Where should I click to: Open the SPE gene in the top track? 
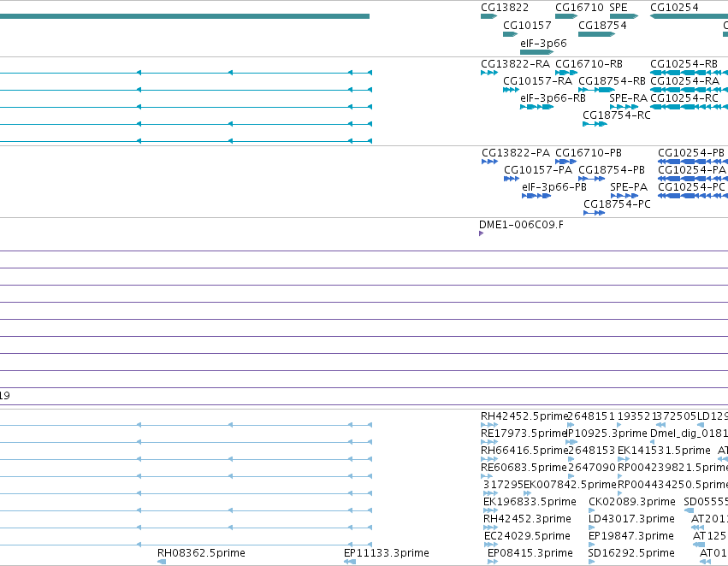pyautogui.click(x=624, y=16)
